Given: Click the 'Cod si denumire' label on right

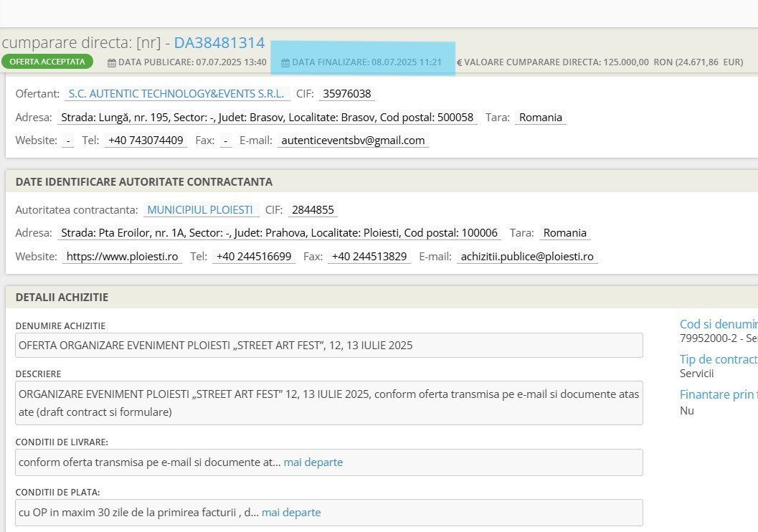Looking at the screenshot, I should click(x=718, y=324).
